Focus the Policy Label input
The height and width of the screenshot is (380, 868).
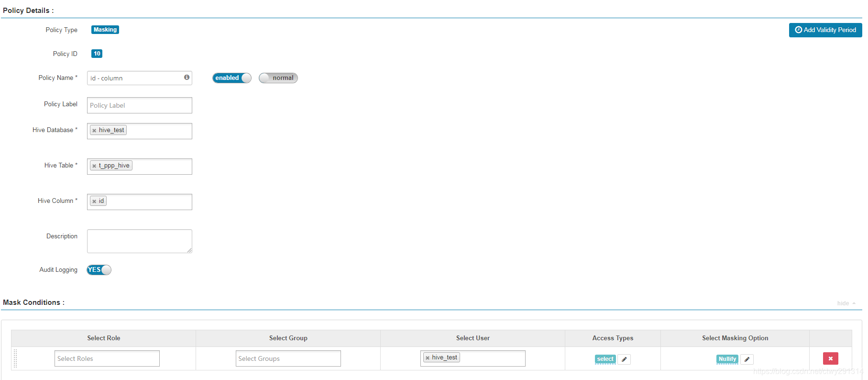coord(140,105)
